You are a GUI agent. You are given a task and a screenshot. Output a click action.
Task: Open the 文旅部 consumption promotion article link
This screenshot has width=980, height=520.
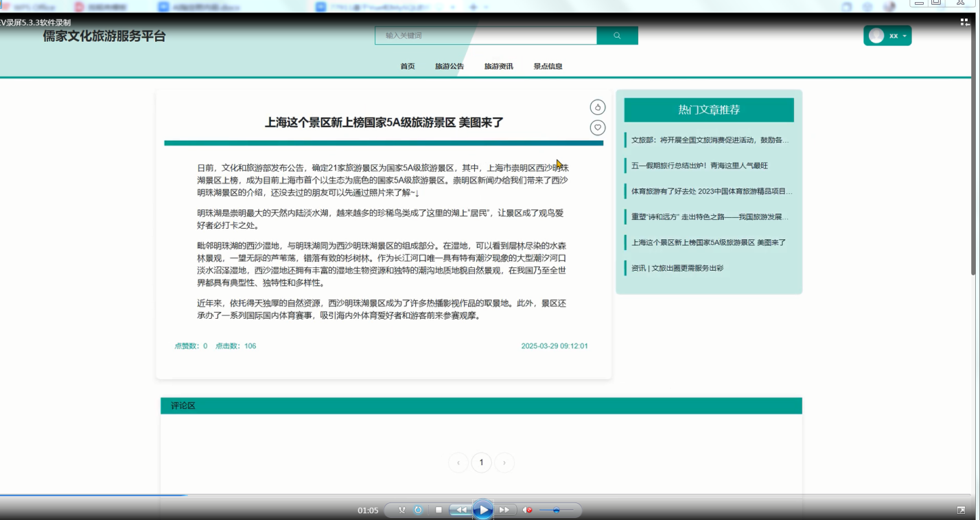pos(710,140)
